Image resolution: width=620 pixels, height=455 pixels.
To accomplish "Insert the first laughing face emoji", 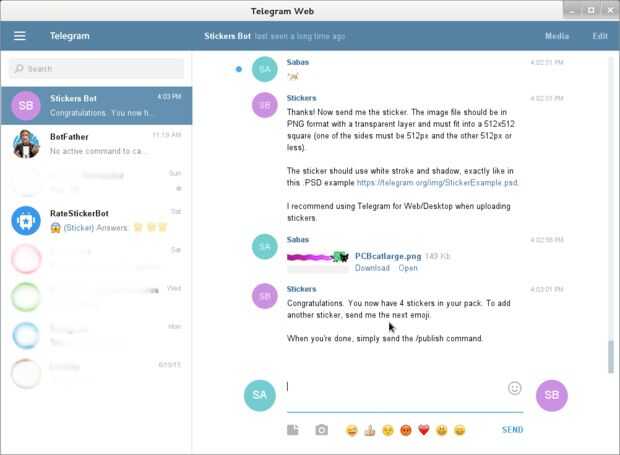I will (352, 430).
